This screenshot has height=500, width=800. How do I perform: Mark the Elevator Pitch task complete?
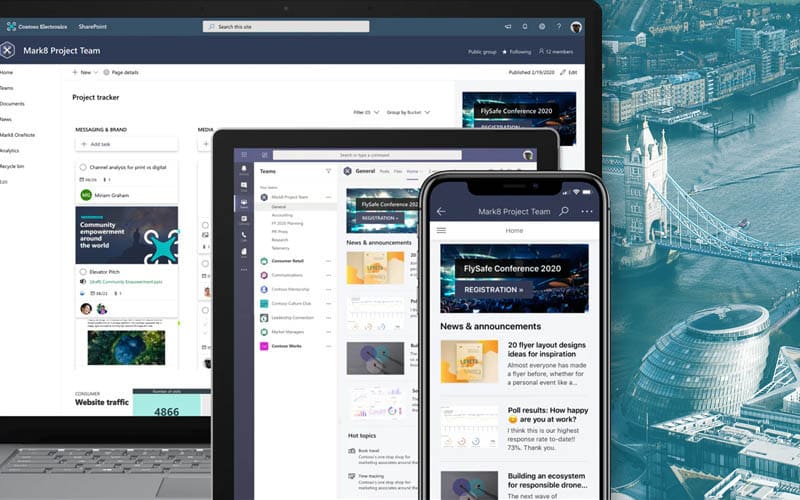coord(83,272)
